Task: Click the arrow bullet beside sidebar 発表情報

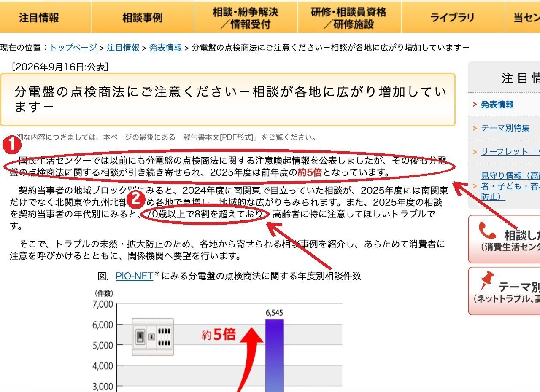Action: pyautogui.click(x=475, y=105)
